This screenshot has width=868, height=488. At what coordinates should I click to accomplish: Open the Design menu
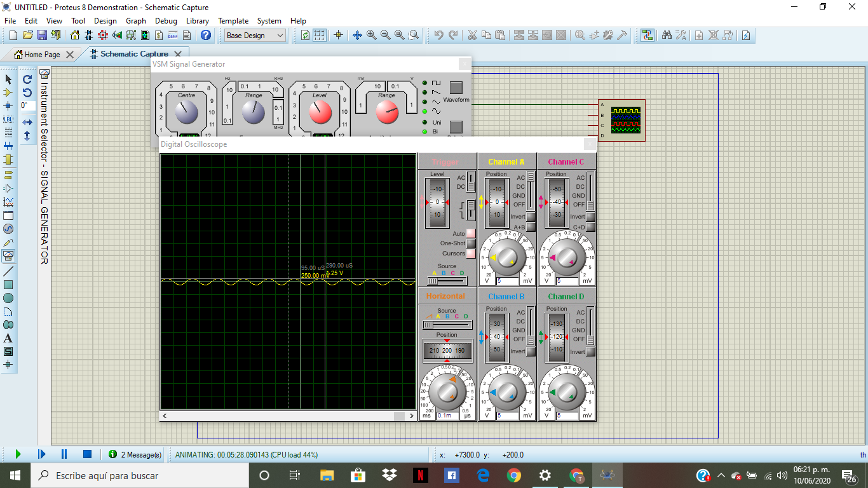pyautogui.click(x=105, y=21)
